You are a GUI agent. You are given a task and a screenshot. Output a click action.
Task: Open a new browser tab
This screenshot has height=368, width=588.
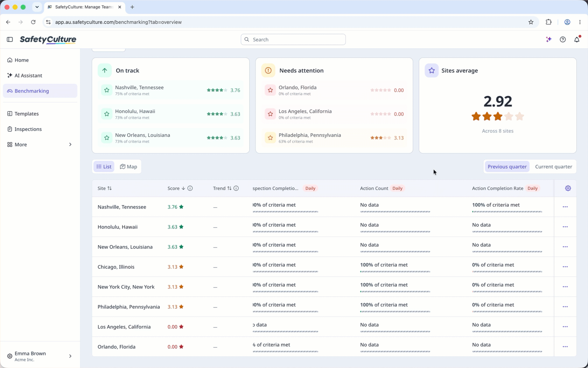pos(132,7)
